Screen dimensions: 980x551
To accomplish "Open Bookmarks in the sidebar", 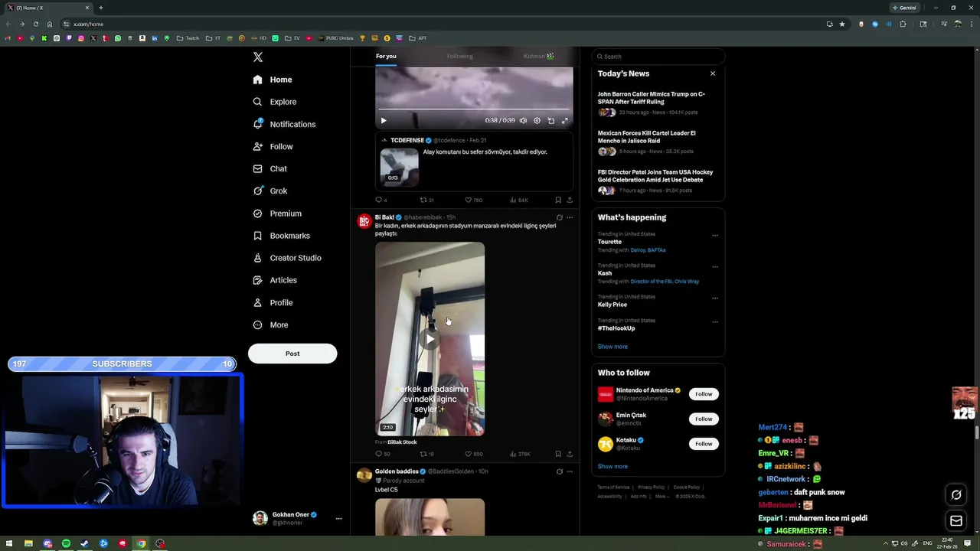I will [x=281, y=236].
